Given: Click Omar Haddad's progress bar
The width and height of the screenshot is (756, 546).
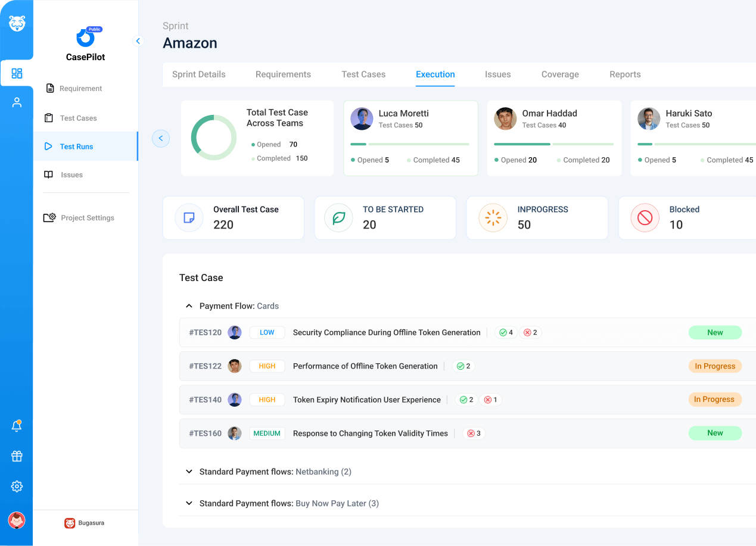Looking at the screenshot, I should pos(553,144).
